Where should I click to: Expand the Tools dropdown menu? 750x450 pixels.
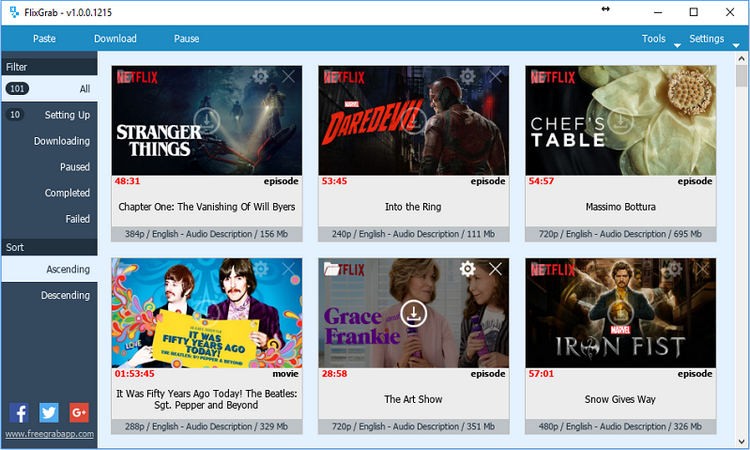[660, 39]
